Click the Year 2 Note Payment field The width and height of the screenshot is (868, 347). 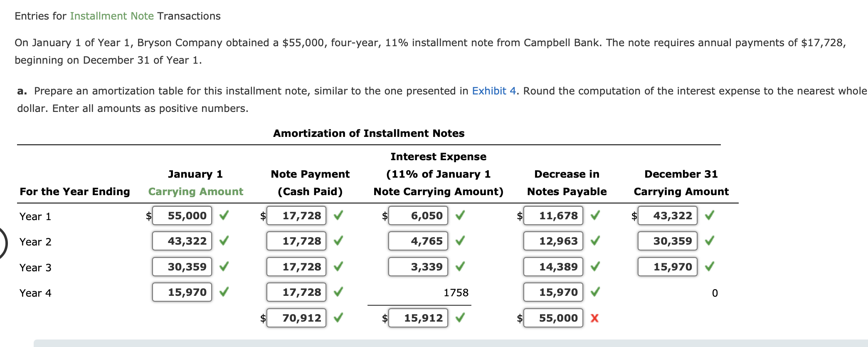tap(296, 241)
